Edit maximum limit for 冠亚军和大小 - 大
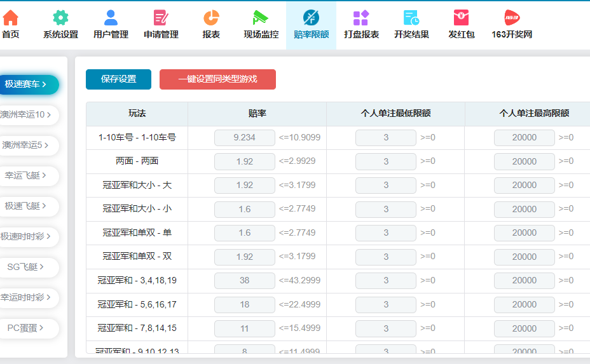 (x=524, y=185)
